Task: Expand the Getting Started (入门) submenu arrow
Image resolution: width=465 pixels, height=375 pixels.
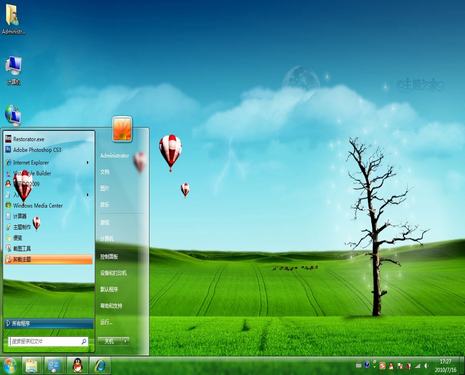Action: point(88,195)
